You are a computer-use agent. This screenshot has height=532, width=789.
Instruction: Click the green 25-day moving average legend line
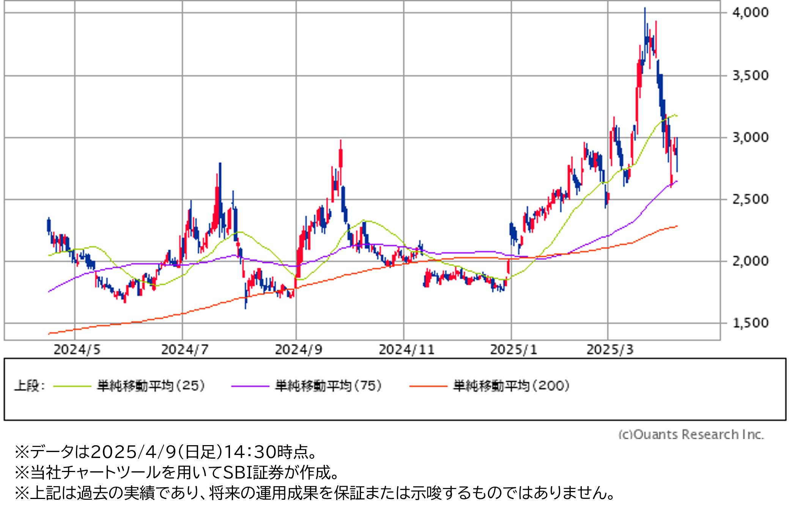(x=72, y=386)
